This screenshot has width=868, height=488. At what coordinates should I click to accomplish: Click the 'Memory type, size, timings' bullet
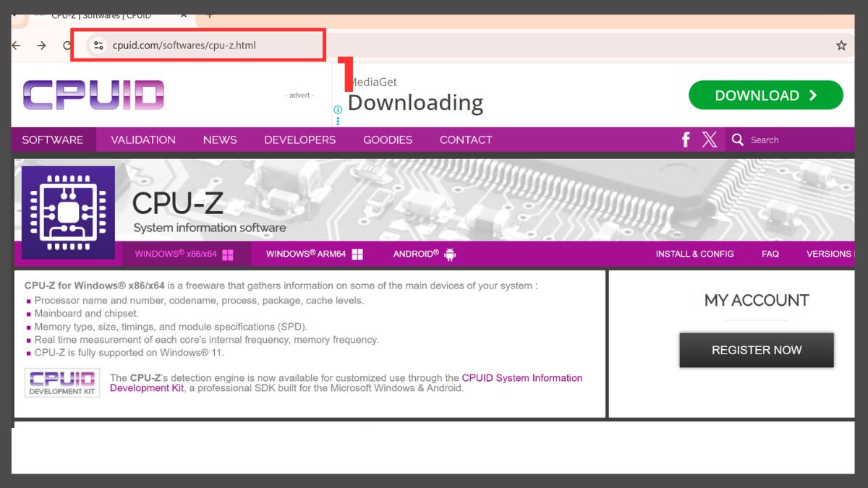(171, 327)
